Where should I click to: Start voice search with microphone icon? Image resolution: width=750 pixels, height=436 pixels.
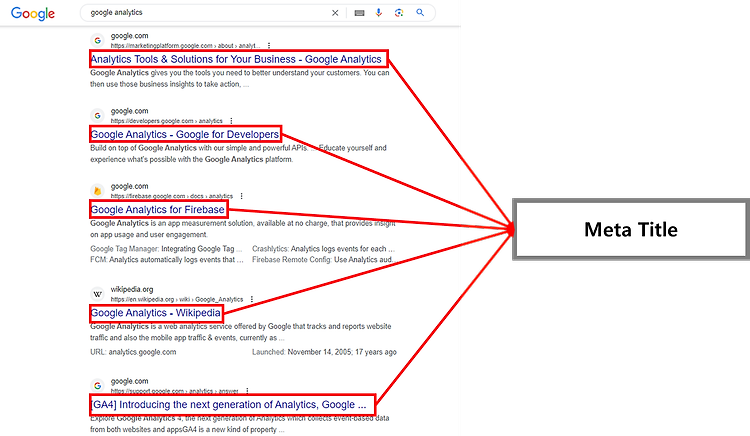pyautogui.click(x=379, y=13)
